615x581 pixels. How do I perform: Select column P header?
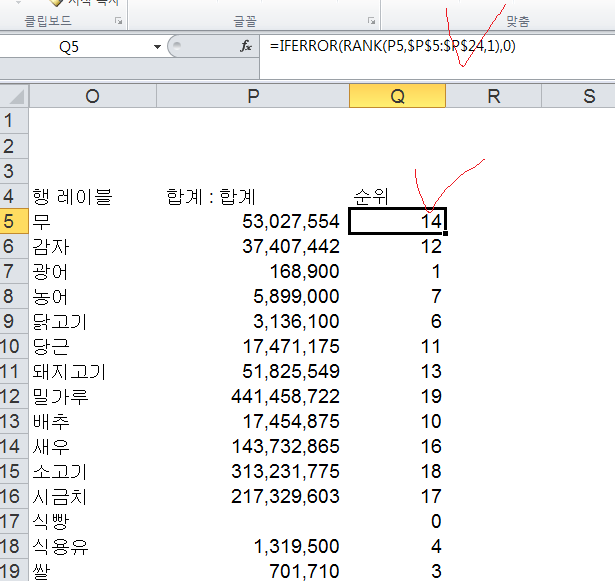(253, 96)
